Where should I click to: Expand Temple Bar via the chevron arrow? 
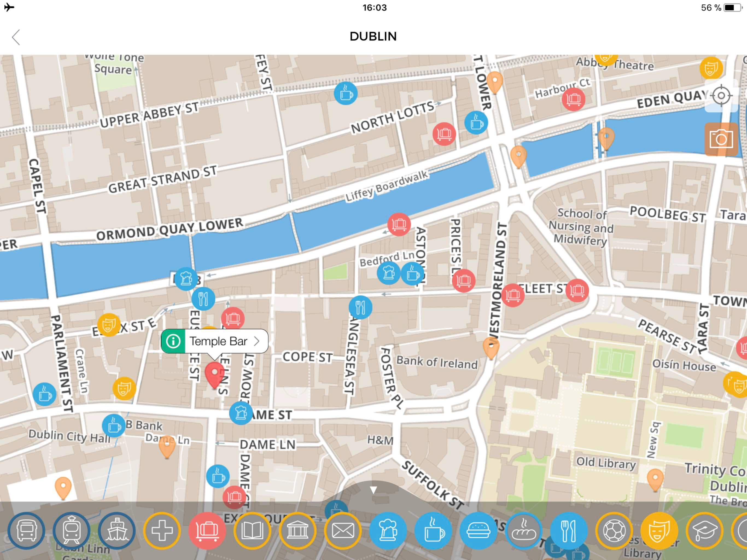(x=257, y=341)
